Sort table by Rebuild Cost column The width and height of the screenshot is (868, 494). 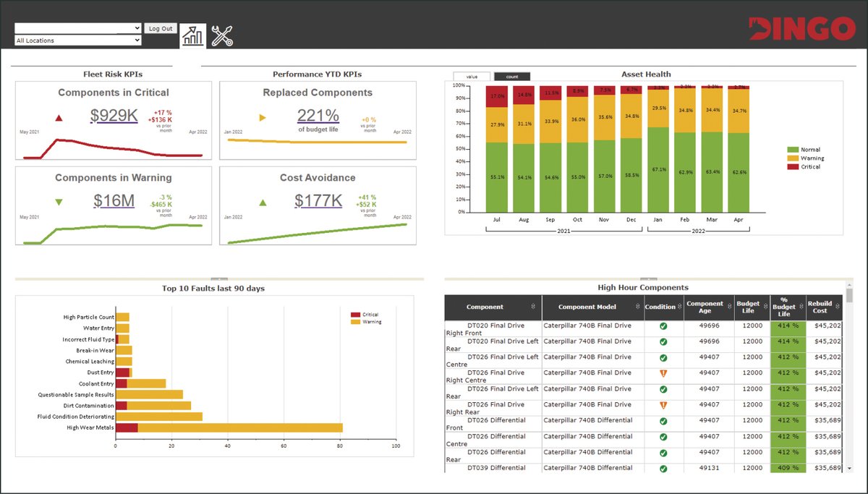(838, 307)
